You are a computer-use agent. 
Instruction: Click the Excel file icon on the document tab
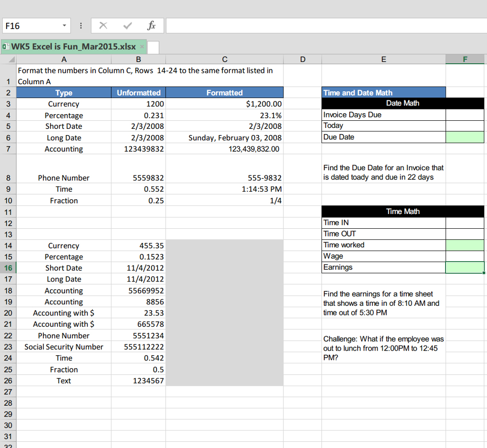[x=6, y=47]
